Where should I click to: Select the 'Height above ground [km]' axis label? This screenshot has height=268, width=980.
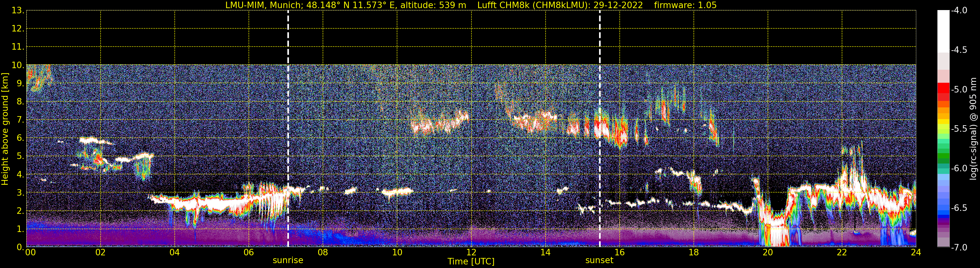coord(5,129)
